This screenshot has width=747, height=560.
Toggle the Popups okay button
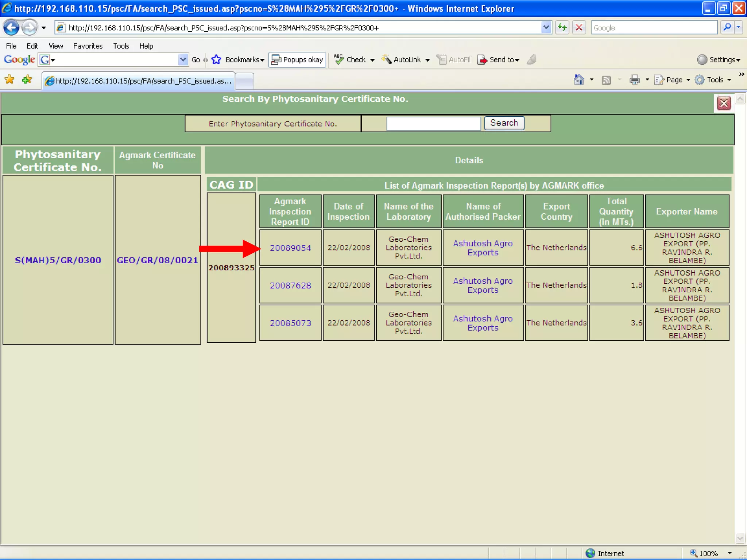coord(297,60)
